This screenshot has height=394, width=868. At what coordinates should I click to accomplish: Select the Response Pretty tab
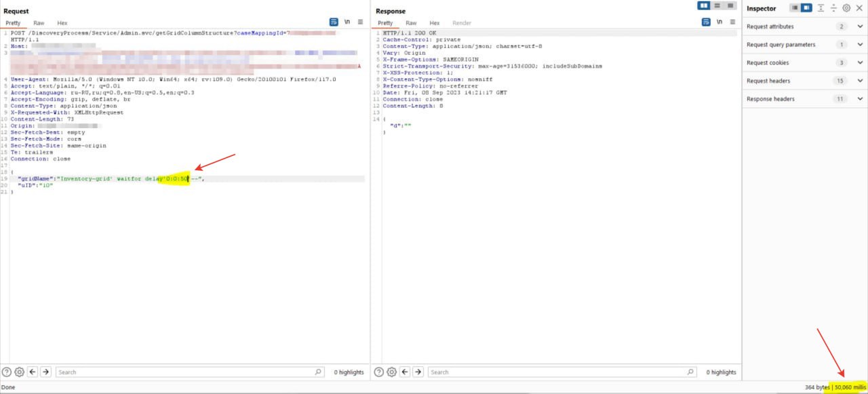(385, 23)
